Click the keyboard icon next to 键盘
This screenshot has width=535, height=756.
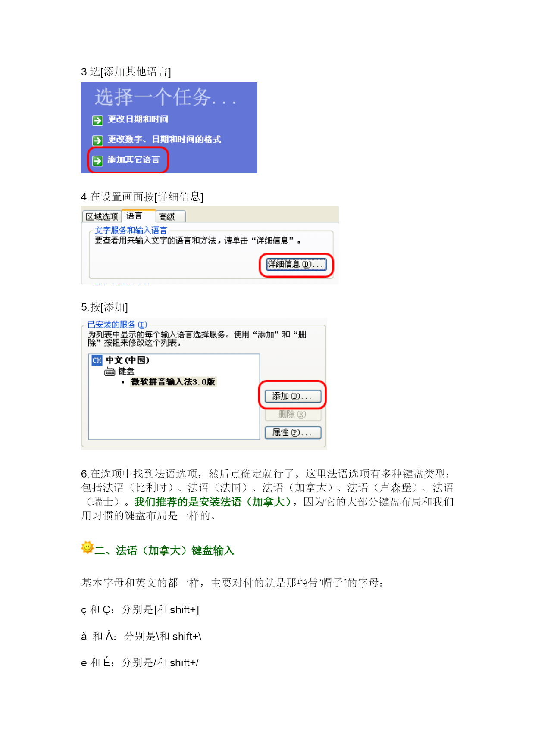[110, 372]
